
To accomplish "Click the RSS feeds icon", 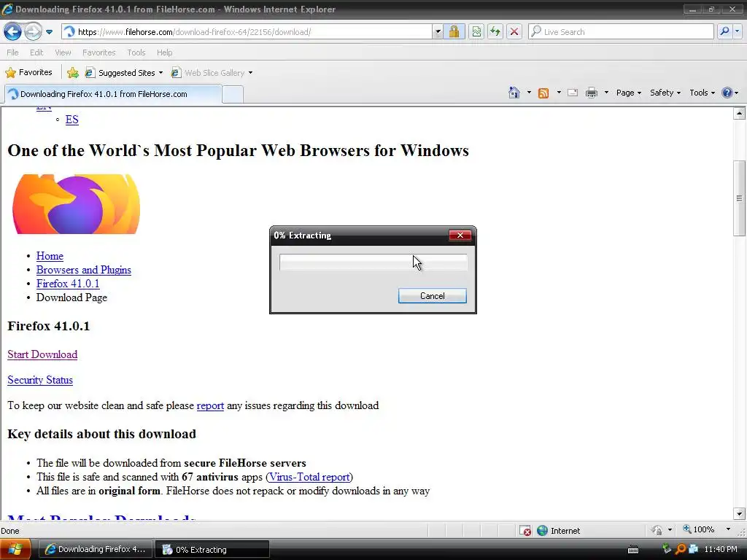I will click(543, 93).
